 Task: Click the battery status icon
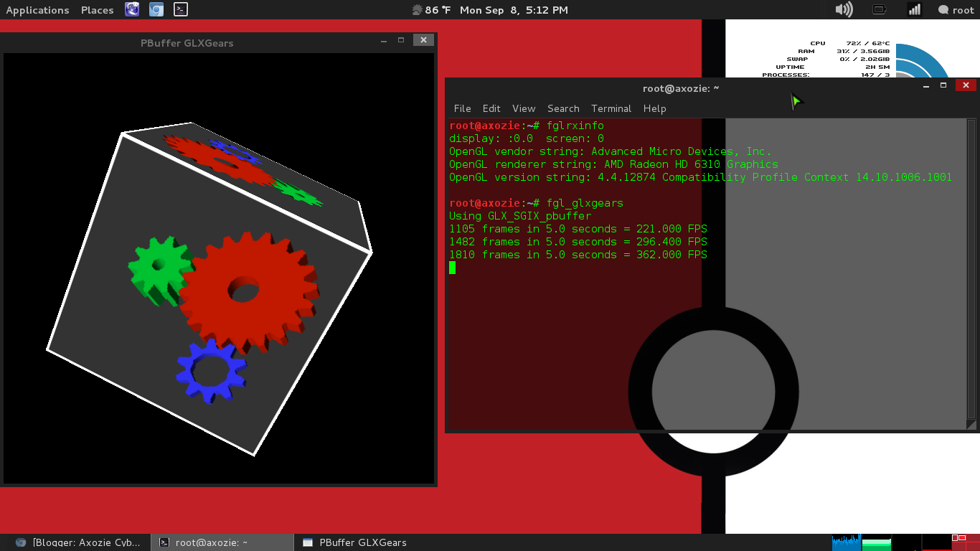[x=879, y=9]
